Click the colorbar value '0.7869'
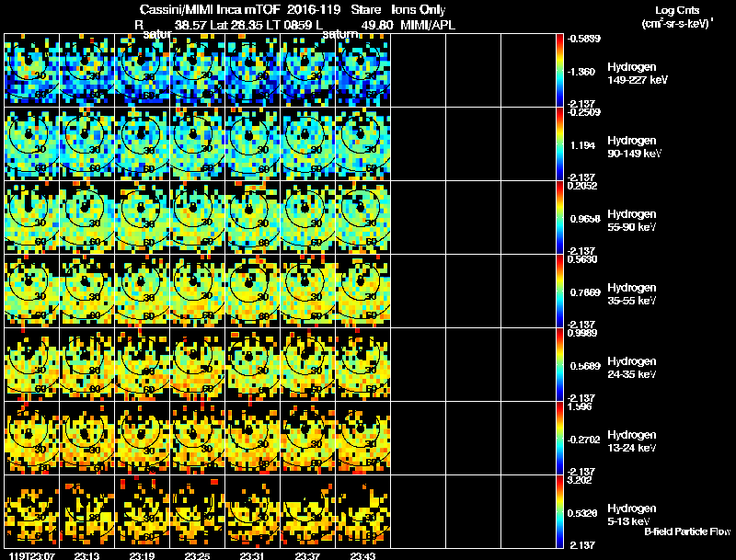The width and height of the screenshot is (736, 560). coord(585,292)
